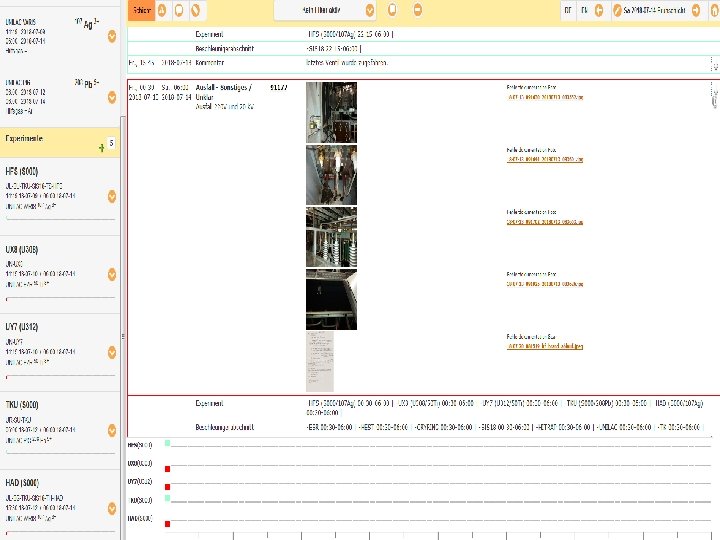Image resolution: width=720 pixels, height=540 pixels.
Task: Open the fourth dark photo thumbnail
Action: (x=331, y=299)
